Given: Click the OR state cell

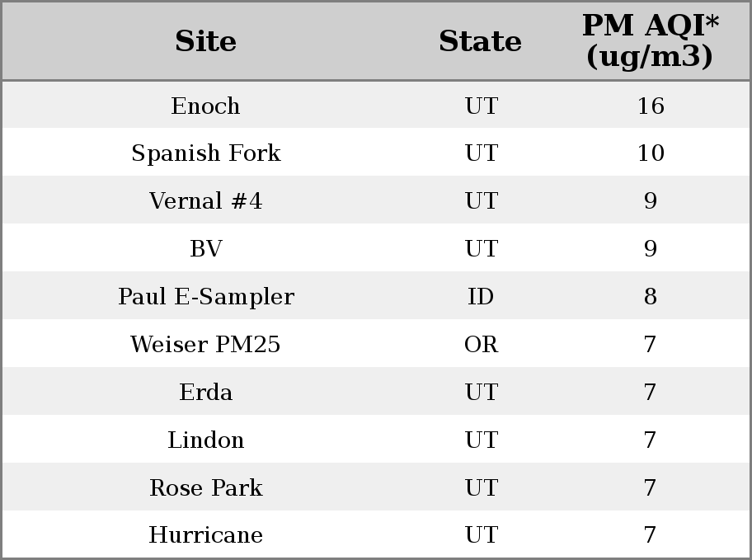Looking at the screenshot, I should click(x=481, y=344).
